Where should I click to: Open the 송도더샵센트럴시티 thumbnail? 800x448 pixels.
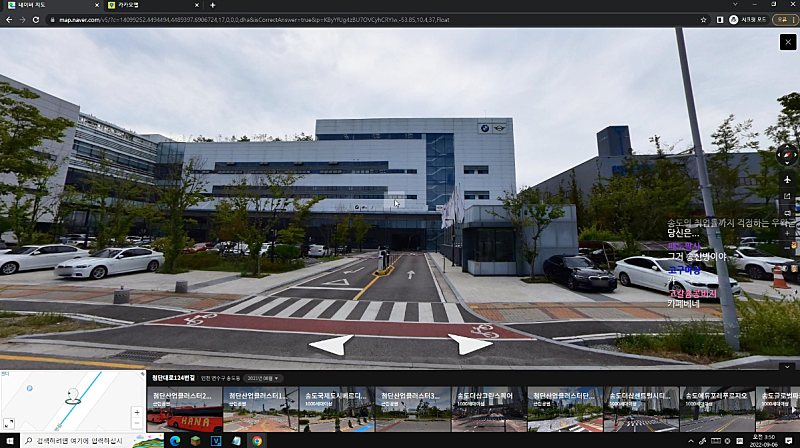pos(641,409)
